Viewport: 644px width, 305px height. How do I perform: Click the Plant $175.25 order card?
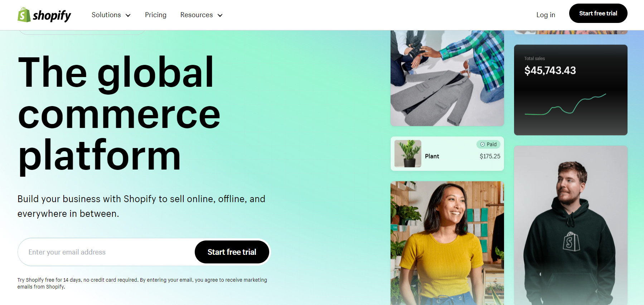click(x=447, y=153)
